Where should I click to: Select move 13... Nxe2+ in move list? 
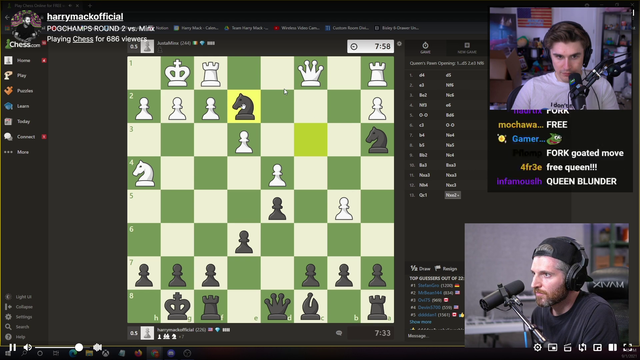click(x=452, y=195)
